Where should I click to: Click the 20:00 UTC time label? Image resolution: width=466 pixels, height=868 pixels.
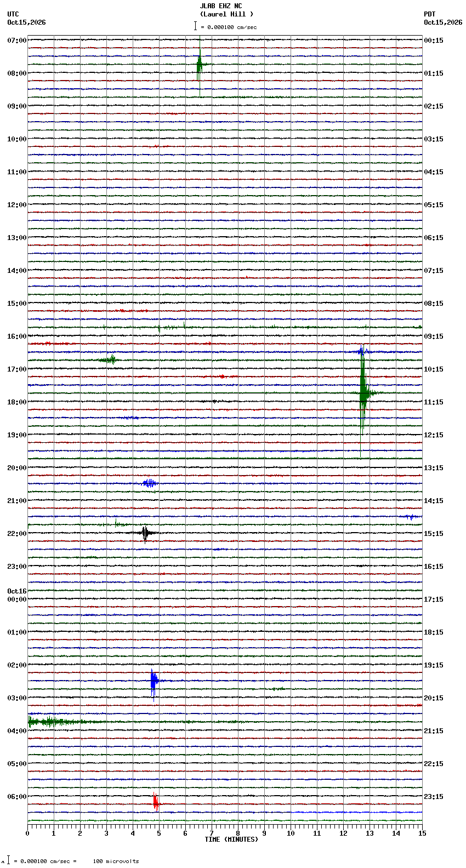tap(17, 468)
